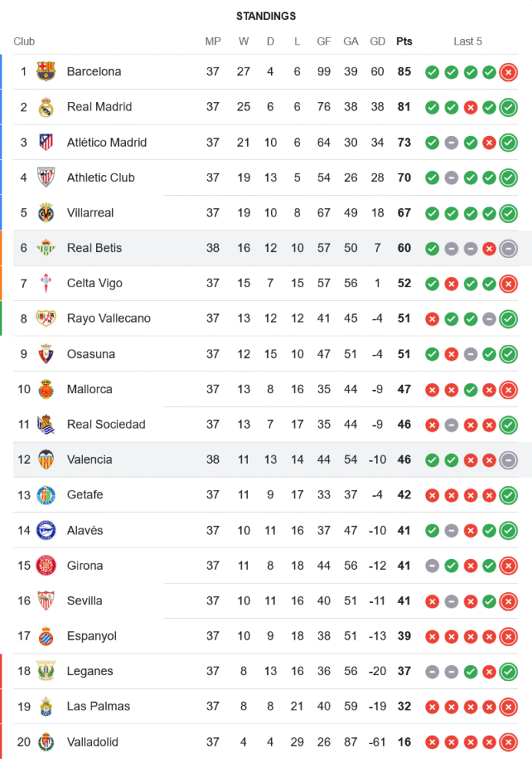Click the Villarreal club crest
Screen dimensions: 532x768
pyautogui.click(x=46, y=213)
